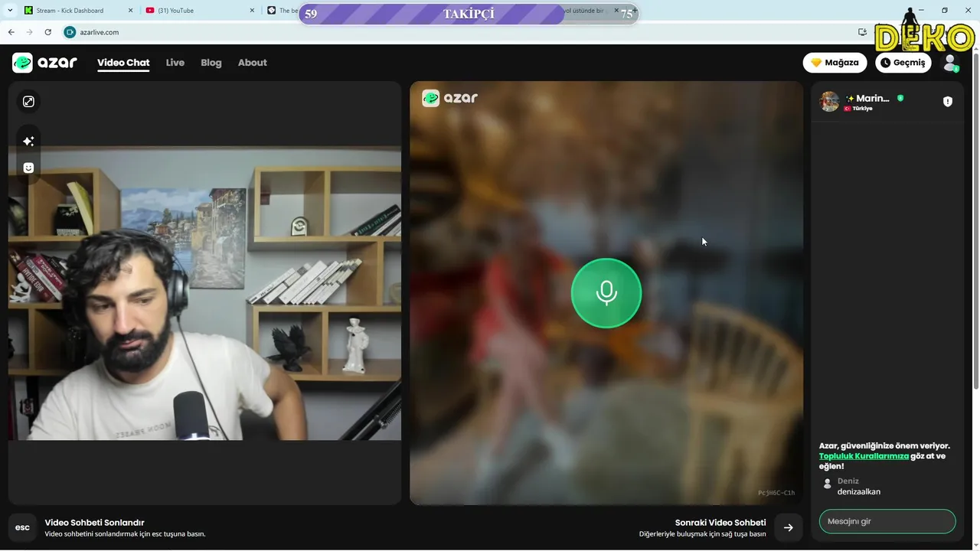Click Marin's green verified badge
This screenshot has height=551, width=980.
click(x=900, y=98)
